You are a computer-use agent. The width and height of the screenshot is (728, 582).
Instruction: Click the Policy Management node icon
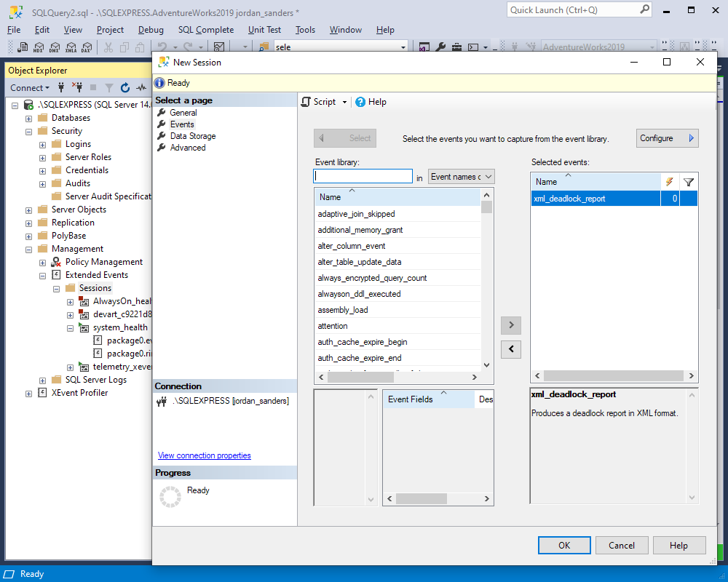56,262
